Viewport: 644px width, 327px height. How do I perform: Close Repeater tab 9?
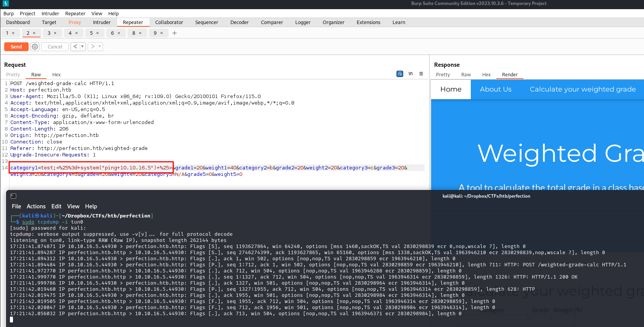[162, 33]
